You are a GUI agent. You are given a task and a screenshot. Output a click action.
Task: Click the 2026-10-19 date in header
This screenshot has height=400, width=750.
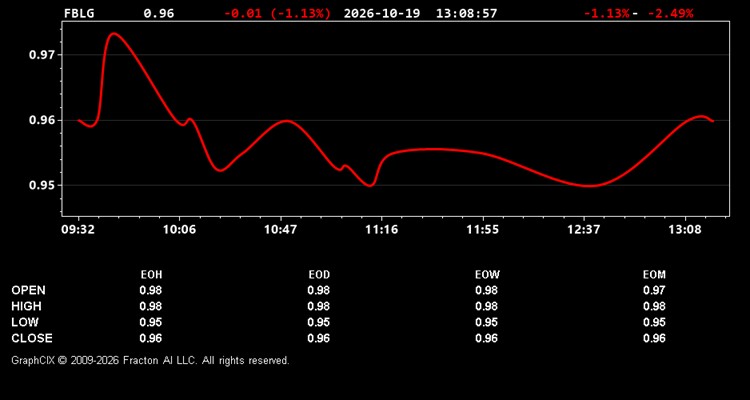(x=382, y=13)
